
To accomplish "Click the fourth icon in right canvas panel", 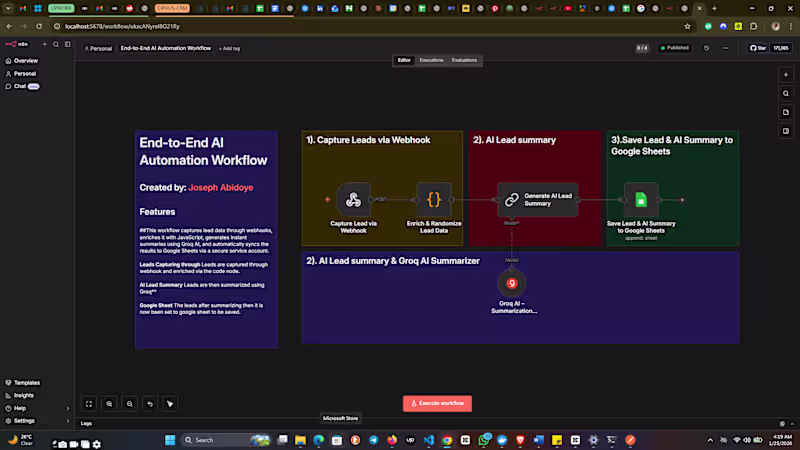I will click(x=786, y=131).
